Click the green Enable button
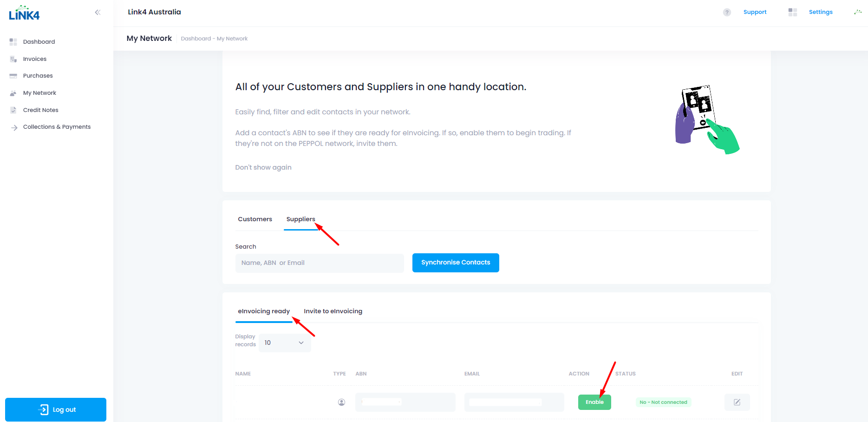 click(x=594, y=402)
